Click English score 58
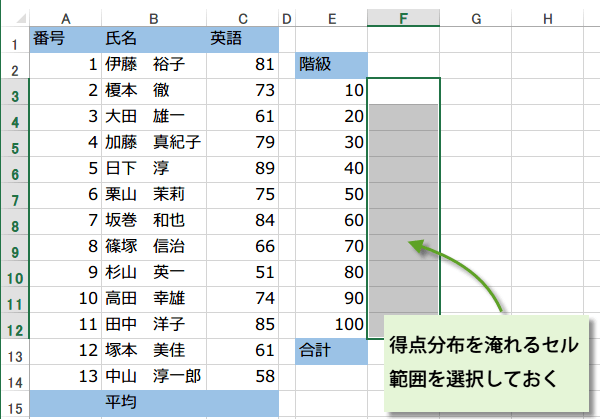600x419 pixels. [x=243, y=378]
